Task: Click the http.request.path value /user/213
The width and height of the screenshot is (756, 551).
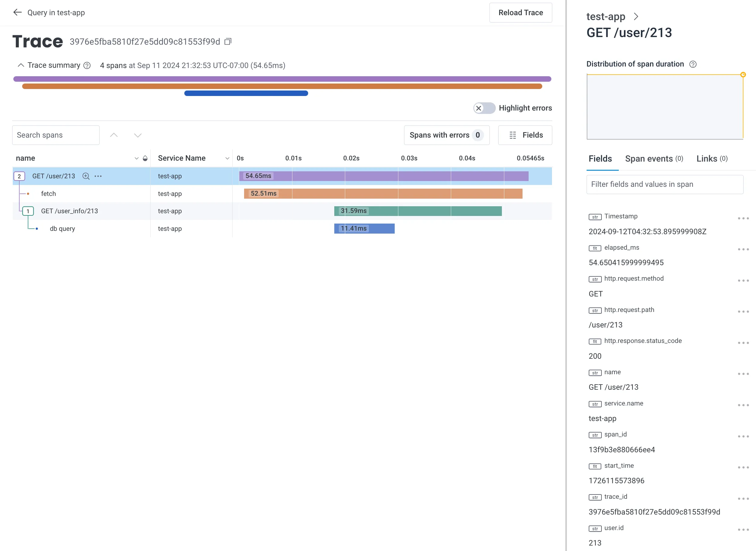Action: click(x=605, y=325)
